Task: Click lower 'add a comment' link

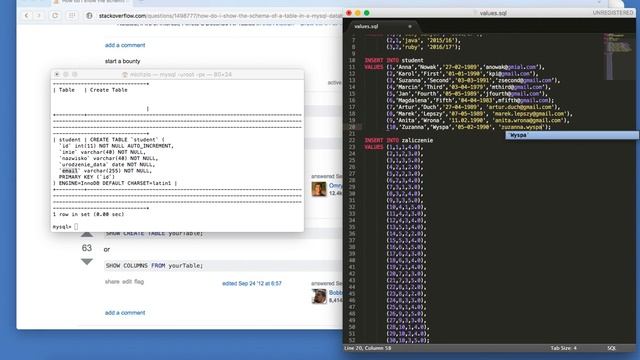Action: (125, 313)
